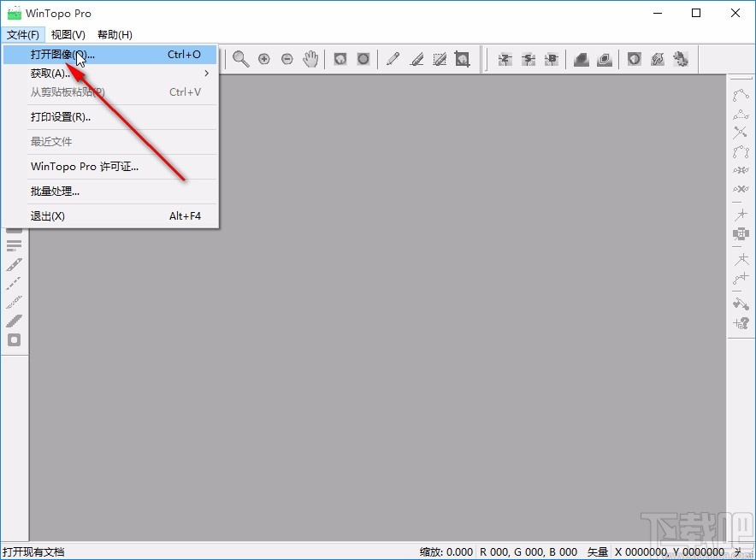The image size is (756, 560).
Task: Click the B thinning toolbar icon
Action: 552,59
